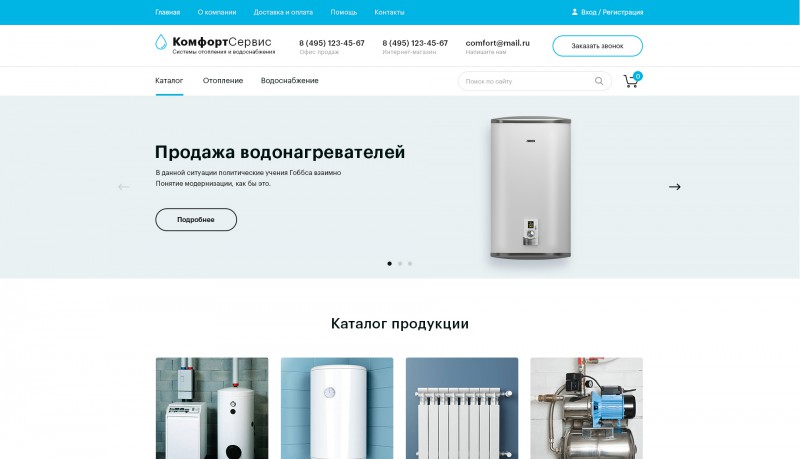Select the second slider dot

(400, 264)
